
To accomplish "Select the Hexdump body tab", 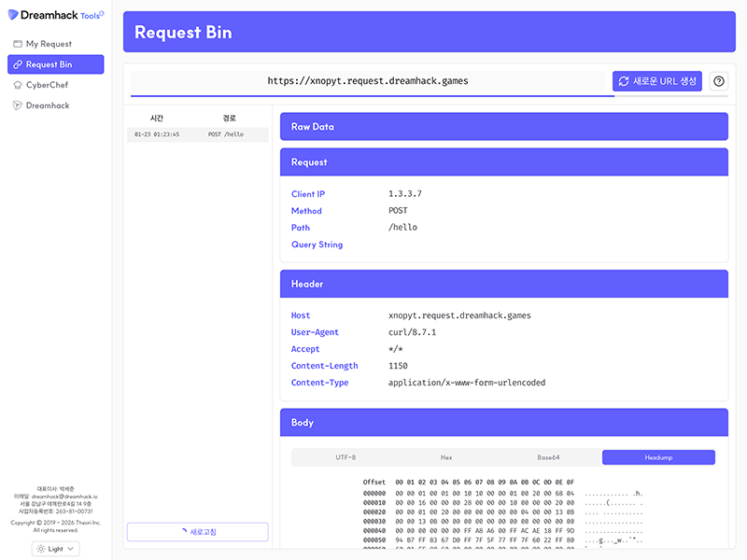I will tap(659, 457).
